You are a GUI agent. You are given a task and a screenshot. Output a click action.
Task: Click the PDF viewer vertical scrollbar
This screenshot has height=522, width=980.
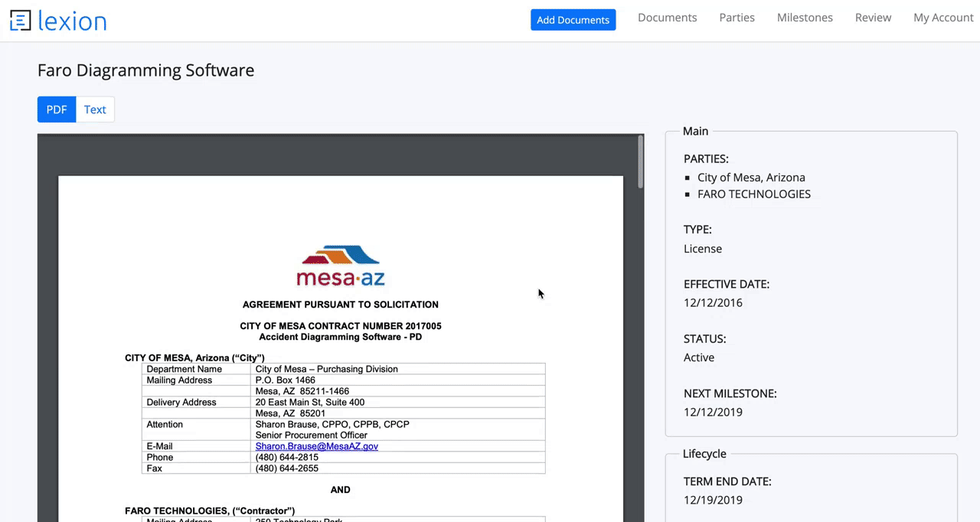[x=640, y=162]
